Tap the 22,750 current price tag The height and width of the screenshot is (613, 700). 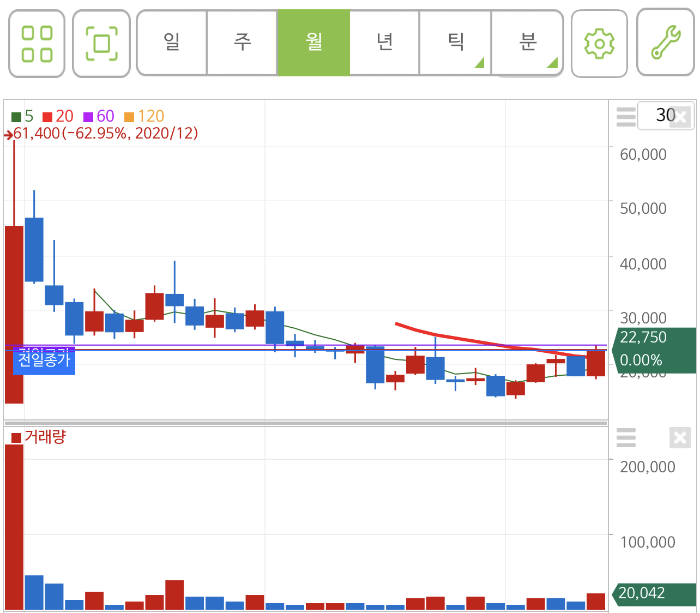pos(654,350)
